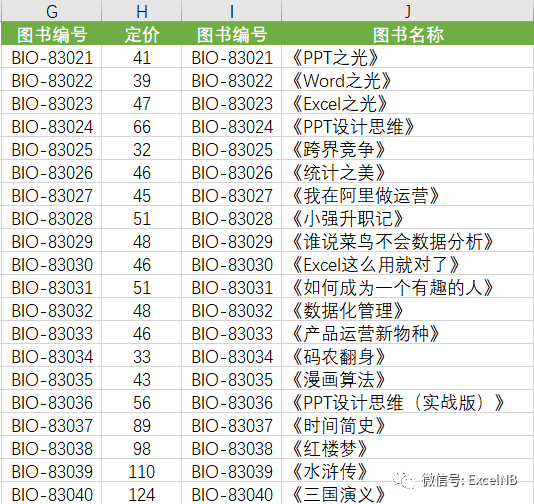Select cell 《码农翻身》
This screenshot has height=504, width=534.
[408, 356]
